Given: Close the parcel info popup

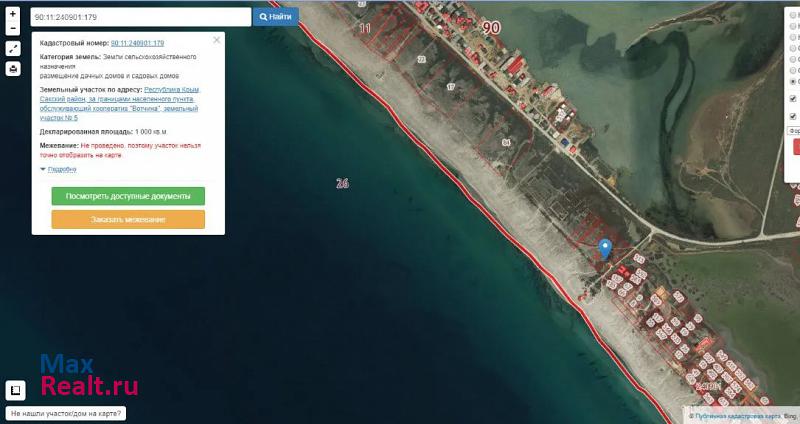Looking at the screenshot, I should 216,41.
